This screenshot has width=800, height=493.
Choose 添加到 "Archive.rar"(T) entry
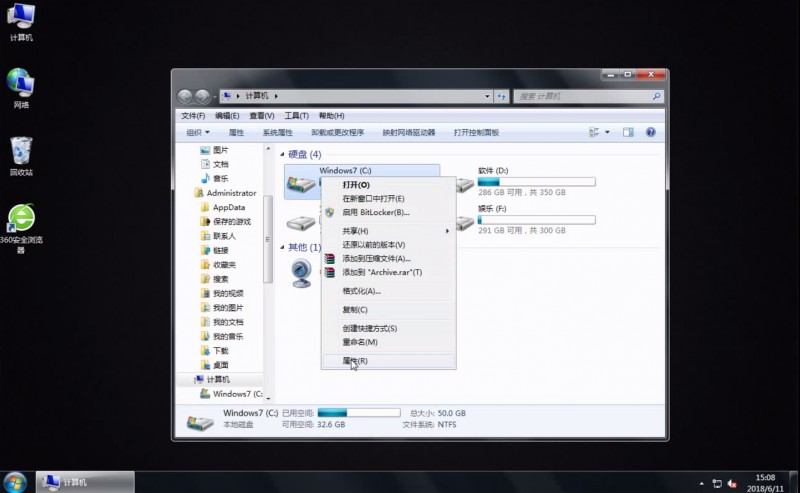pyautogui.click(x=389, y=272)
